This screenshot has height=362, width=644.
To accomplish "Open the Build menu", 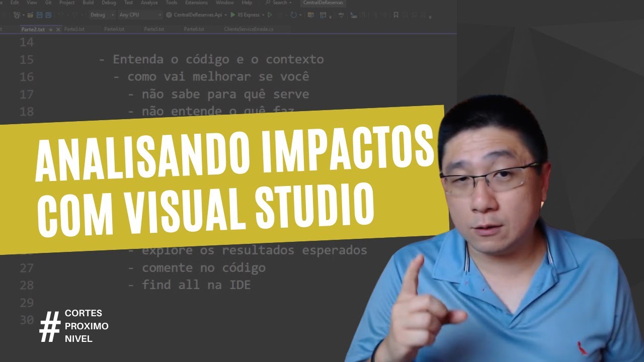I will tap(88, 3).
